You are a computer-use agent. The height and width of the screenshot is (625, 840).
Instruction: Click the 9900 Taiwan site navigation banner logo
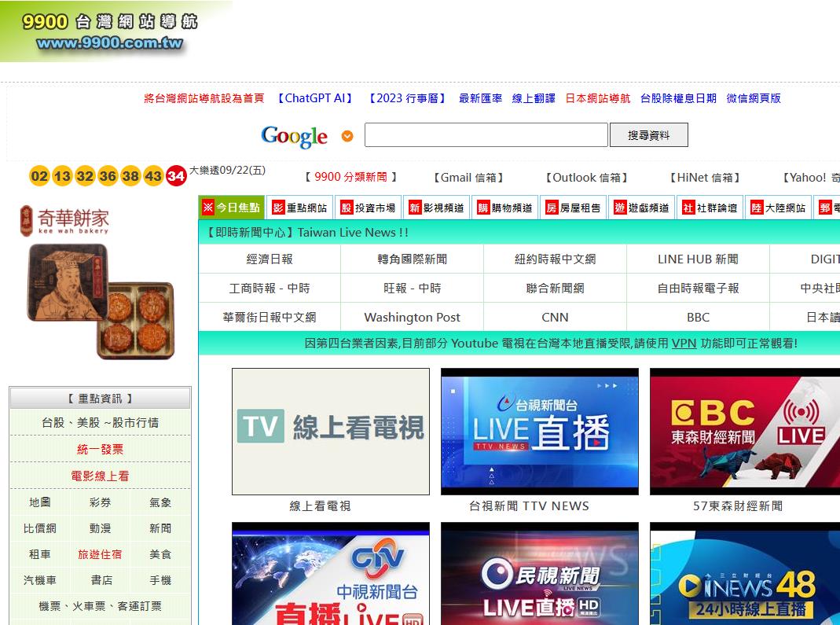click(x=110, y=31)
